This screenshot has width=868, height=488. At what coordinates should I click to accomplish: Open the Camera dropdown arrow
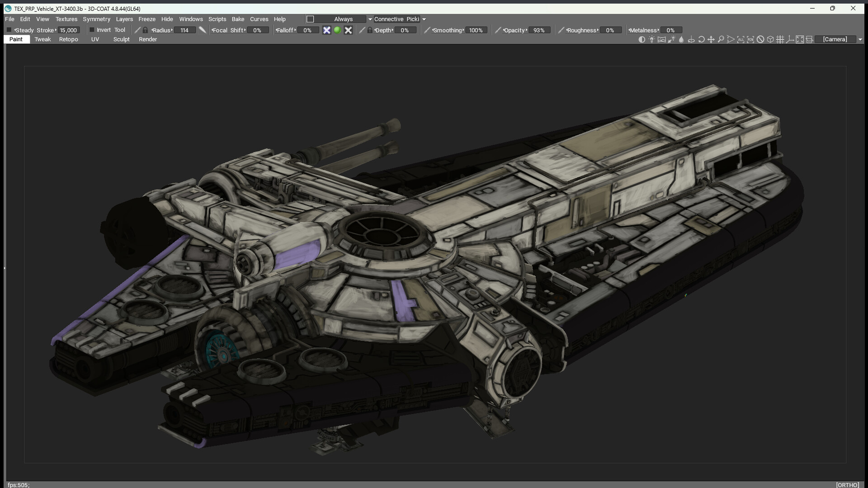point(860,39)
